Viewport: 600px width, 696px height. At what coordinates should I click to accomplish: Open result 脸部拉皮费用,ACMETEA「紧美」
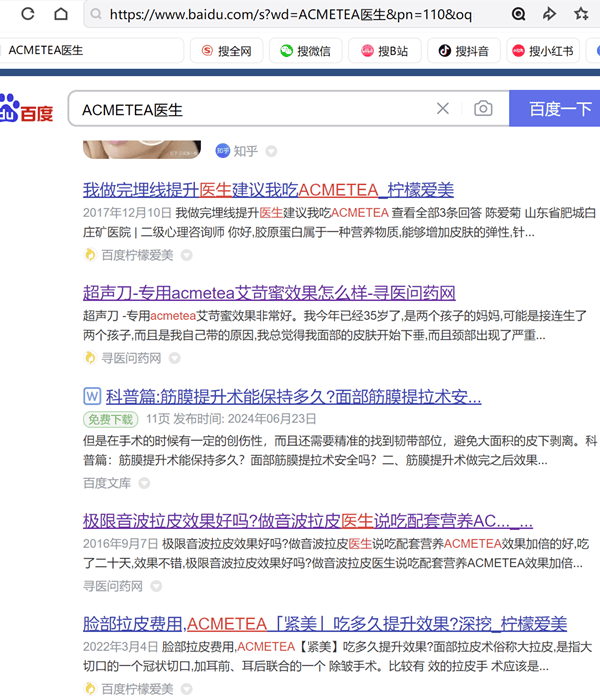(x=325, y=624)
